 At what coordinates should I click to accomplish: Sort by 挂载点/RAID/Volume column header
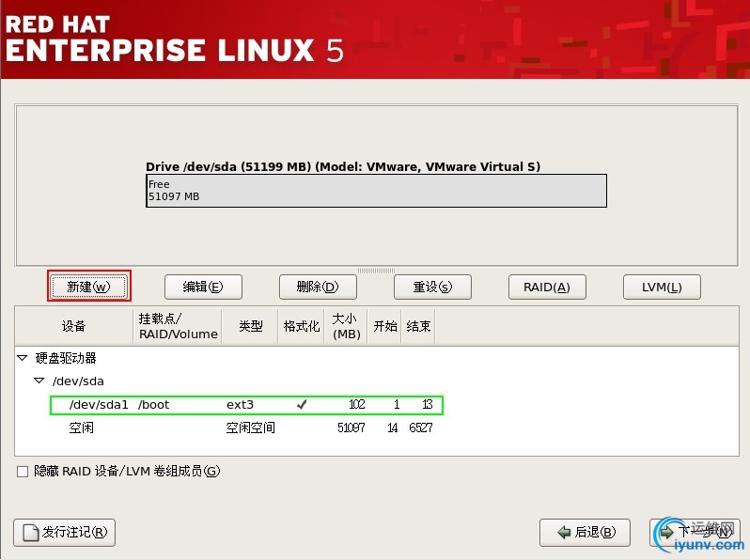[178, 326]
